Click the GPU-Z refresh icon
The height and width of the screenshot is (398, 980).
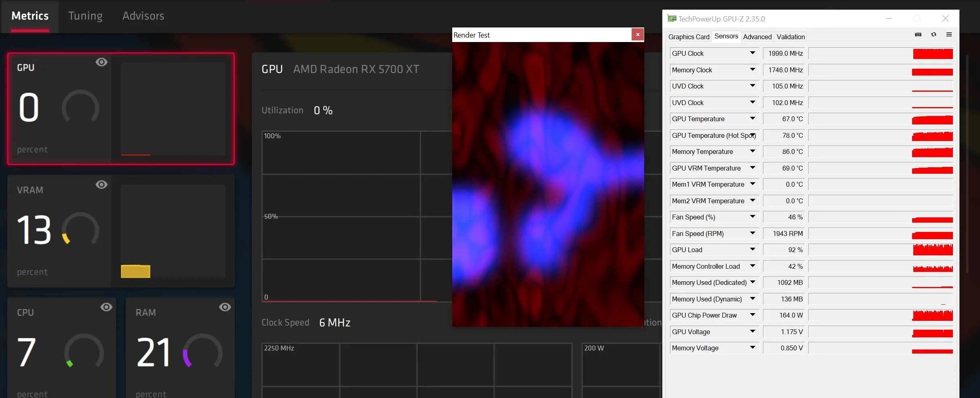934,35
